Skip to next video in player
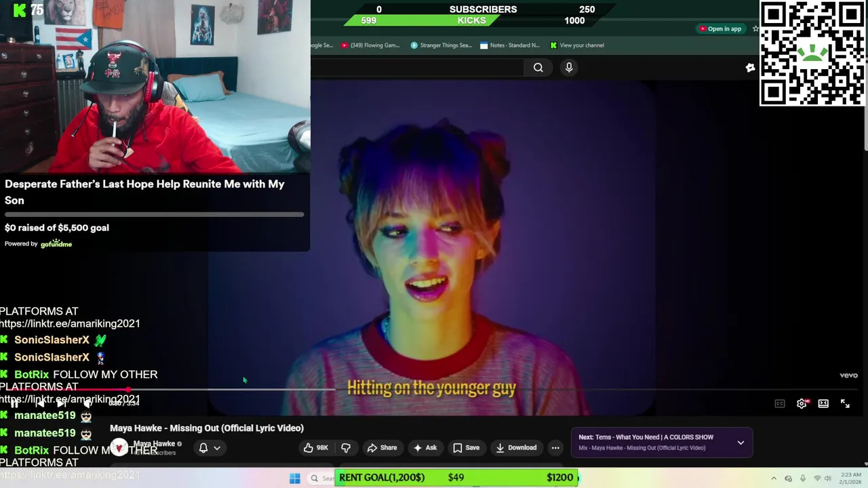The image size is (868, 488). (62, 403)
